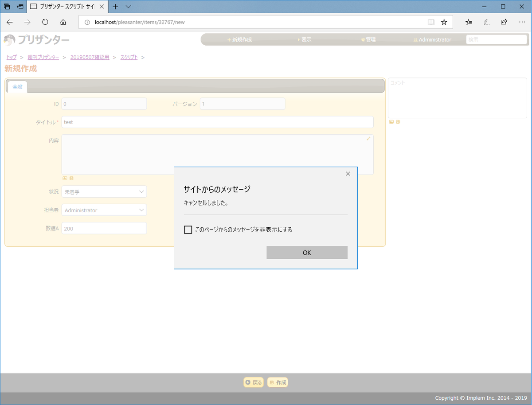
Task: Click the 週刊プリザンター breadcrumb link
Action: [x=43, y=57]
